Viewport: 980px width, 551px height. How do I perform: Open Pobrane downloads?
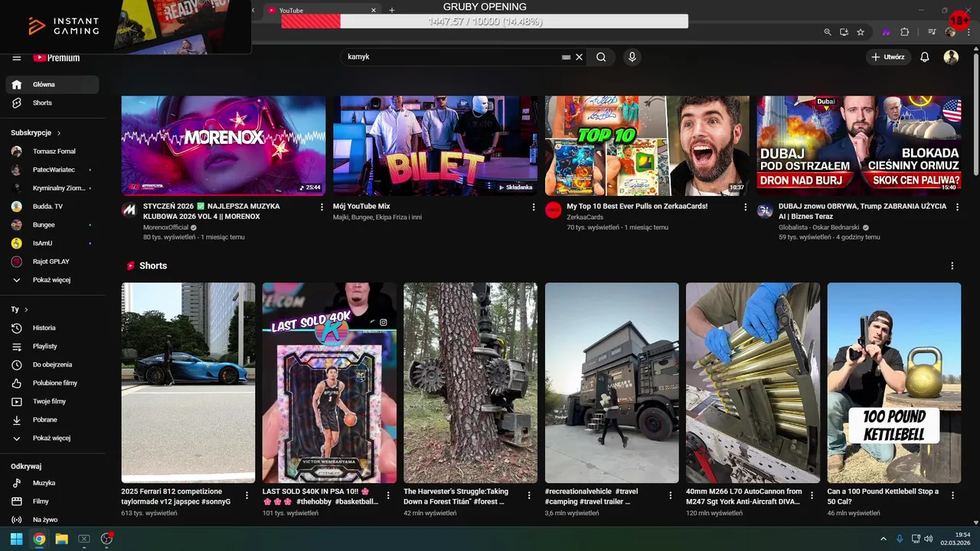(52, 419)
